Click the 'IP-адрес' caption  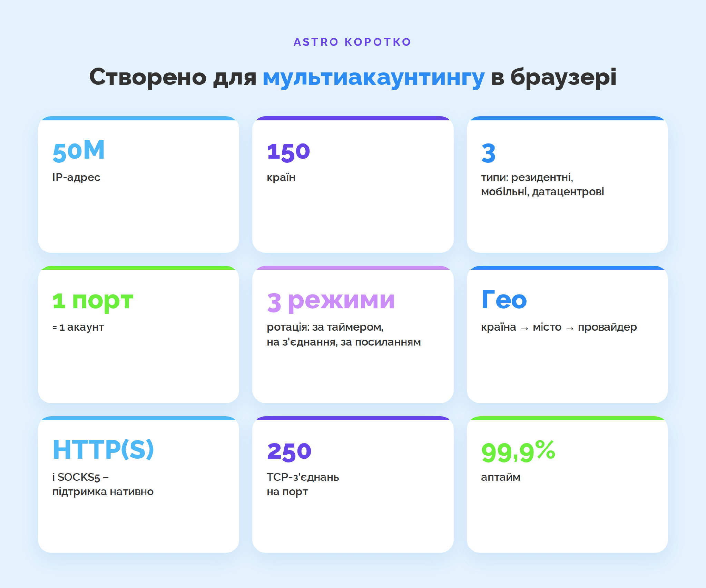click(76, 178)
